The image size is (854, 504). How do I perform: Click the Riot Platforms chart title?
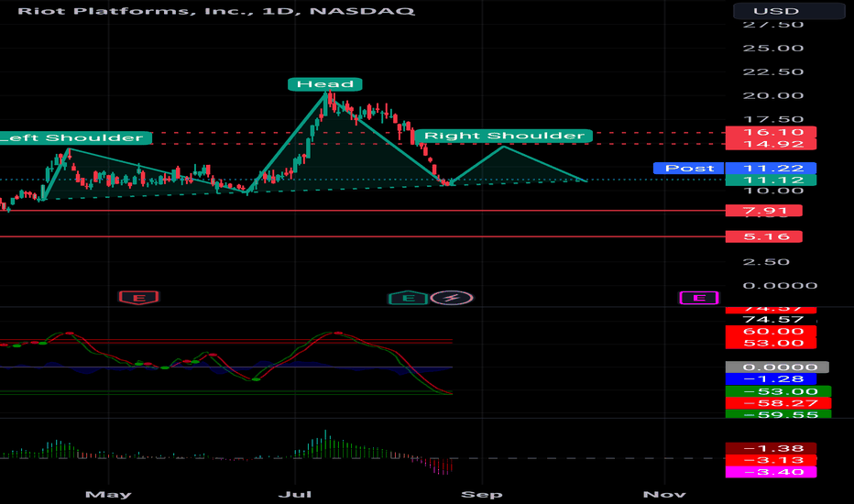point(215,11)
